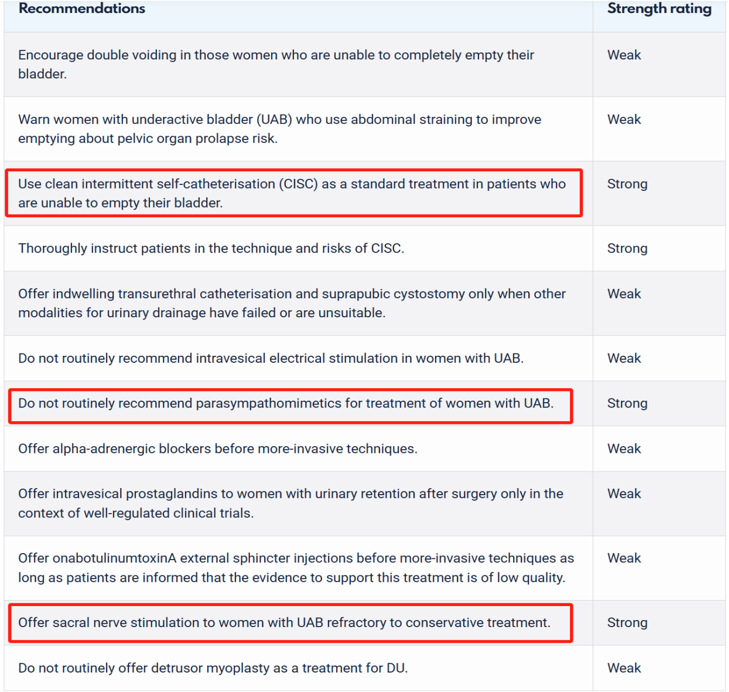Select the indwelling transurethral catheterisation recommendation
729x692 pixels.
coord(292,303)
